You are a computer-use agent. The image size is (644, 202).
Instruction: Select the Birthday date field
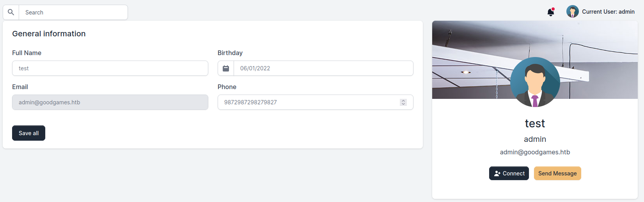pyautogui.click(x=323, y=68)
